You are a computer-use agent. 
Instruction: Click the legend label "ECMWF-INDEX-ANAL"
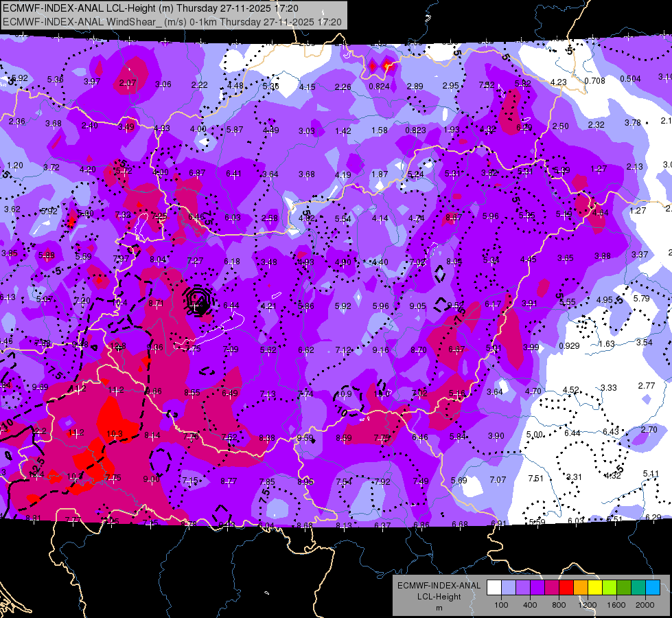439,586
